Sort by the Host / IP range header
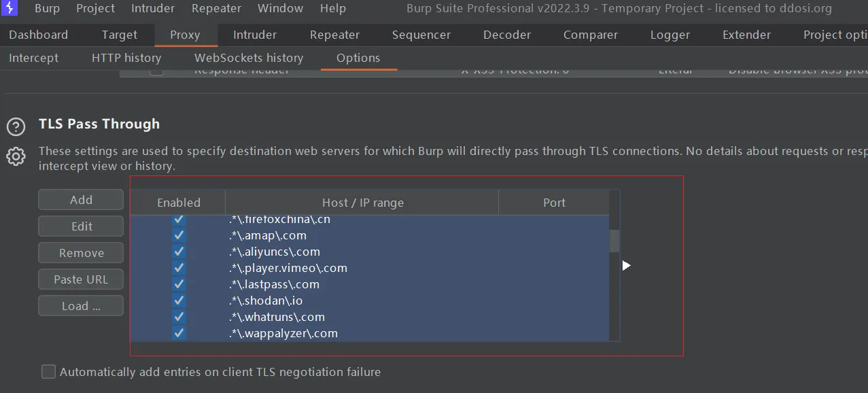 [362, 203]
